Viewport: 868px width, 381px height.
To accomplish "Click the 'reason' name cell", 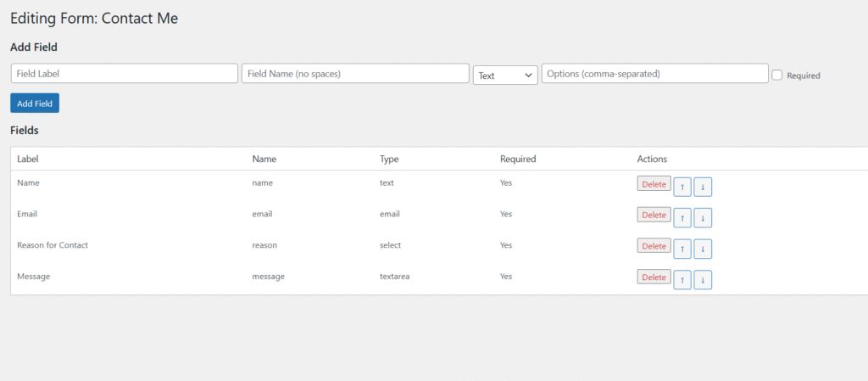I will click(x=264, y=244).
